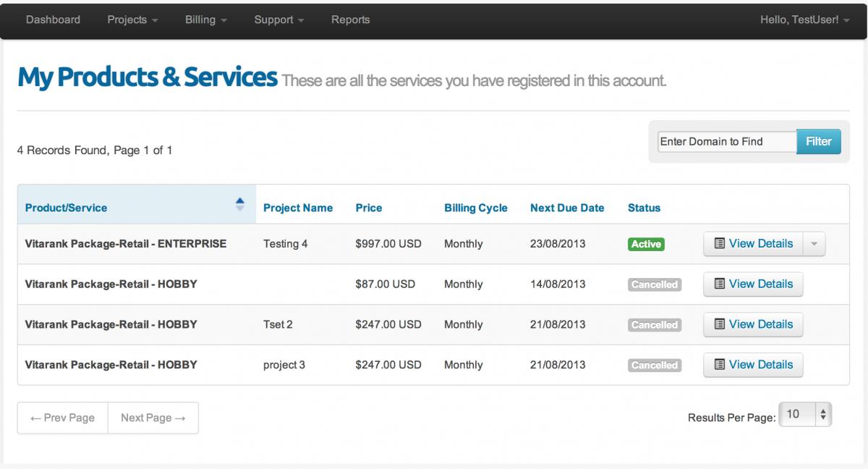The image size is (868, 469).
Task: Click the Testing 4 project name
Action: (x=285, y=244)
